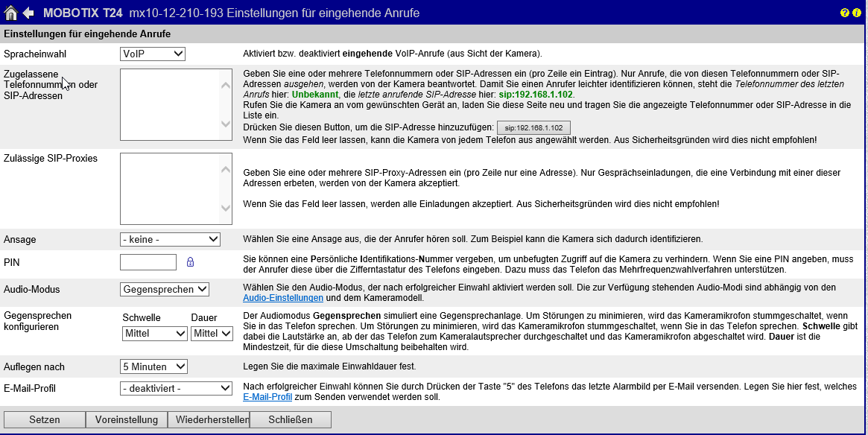This screenshot has height=435, width=868.
Task: Click the Setzen button
Action: (44, 419)
